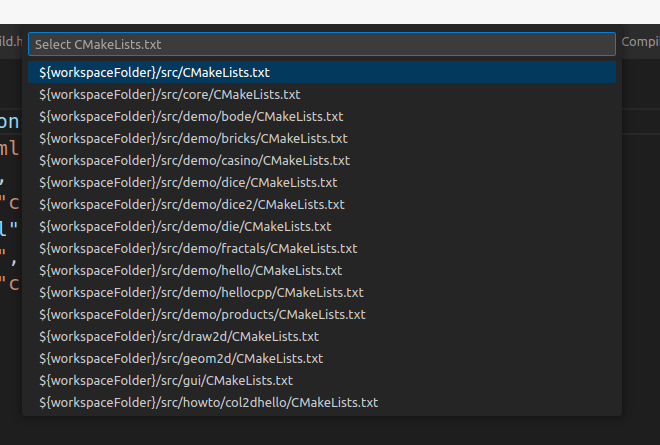
Task: Select the src/demo/fractals/CMakeLists.txt entry
Action: [198, 249]
